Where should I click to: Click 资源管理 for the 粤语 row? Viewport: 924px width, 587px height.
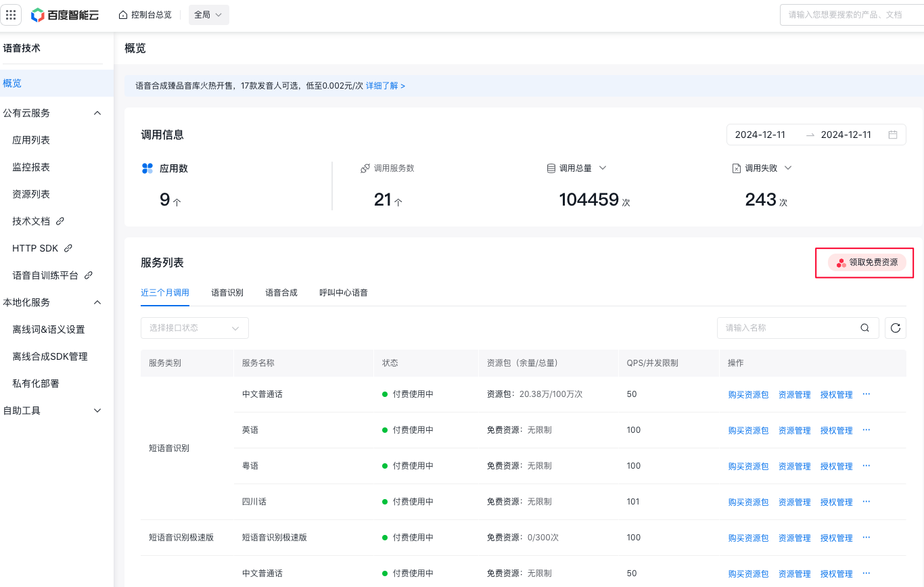pyautogui.click(x=794, y=466)
